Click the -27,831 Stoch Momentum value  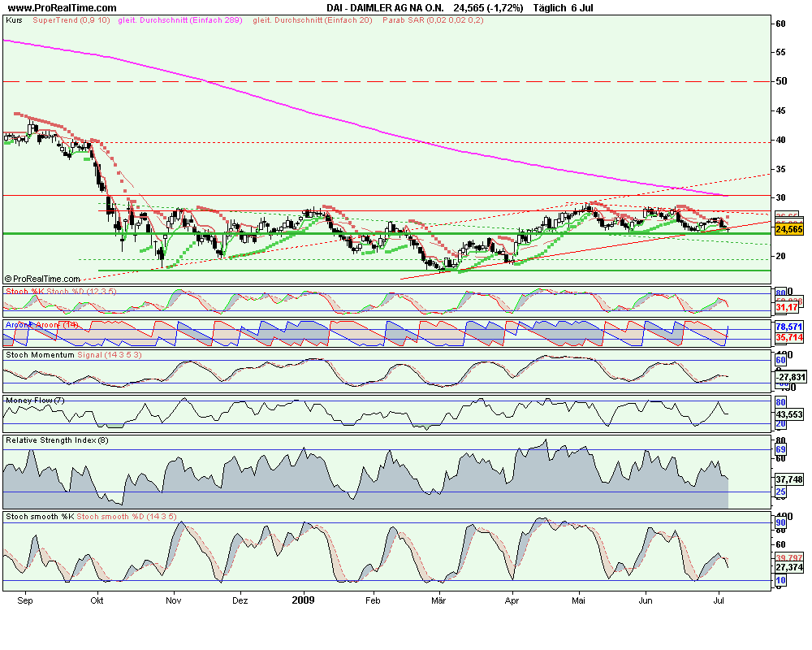(x=791, y=377)
